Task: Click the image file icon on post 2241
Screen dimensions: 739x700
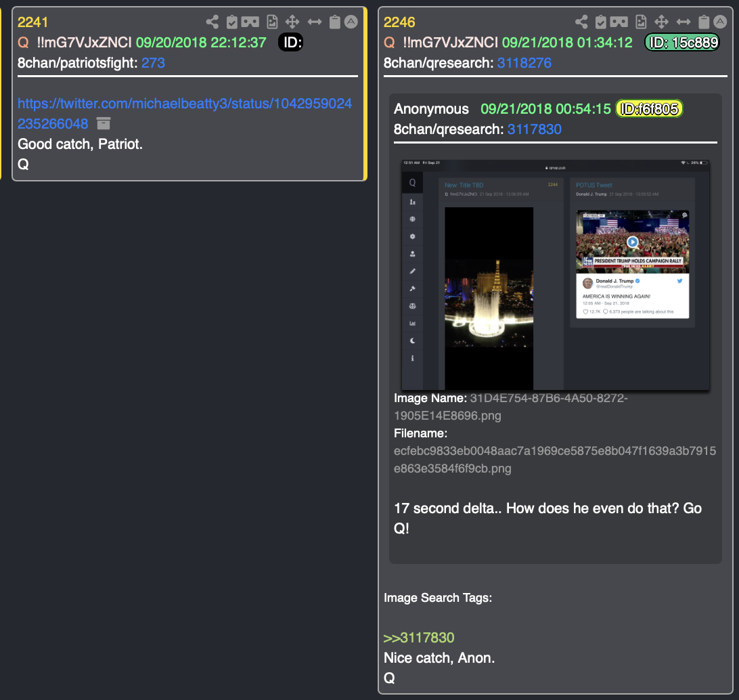Action: [272, 22]
